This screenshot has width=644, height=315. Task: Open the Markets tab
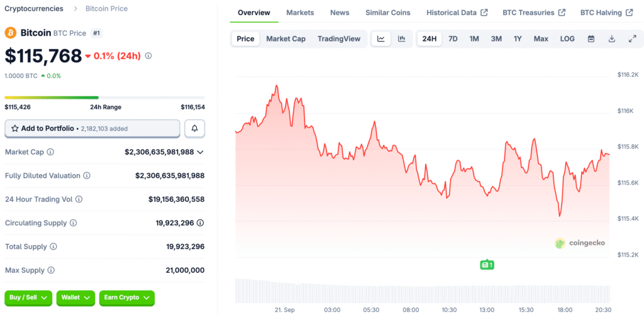coord(300,13)
